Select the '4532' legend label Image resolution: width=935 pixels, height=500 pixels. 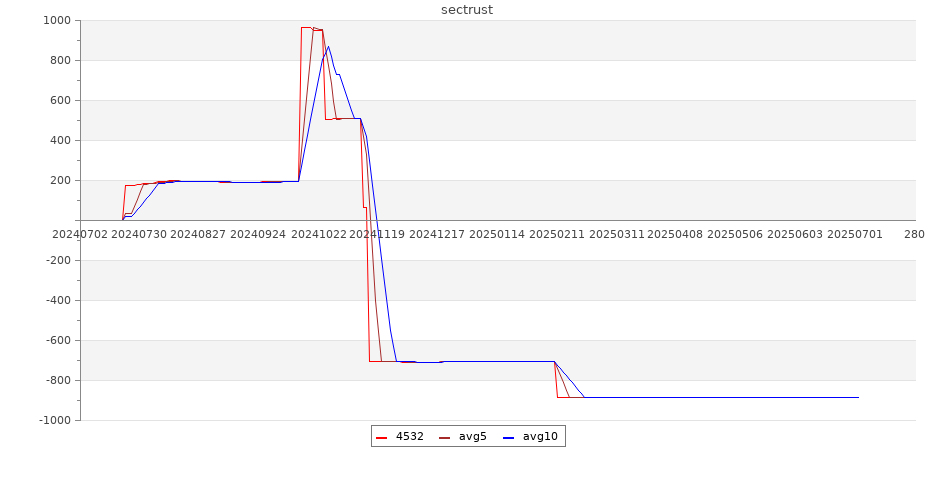(410, 436)
